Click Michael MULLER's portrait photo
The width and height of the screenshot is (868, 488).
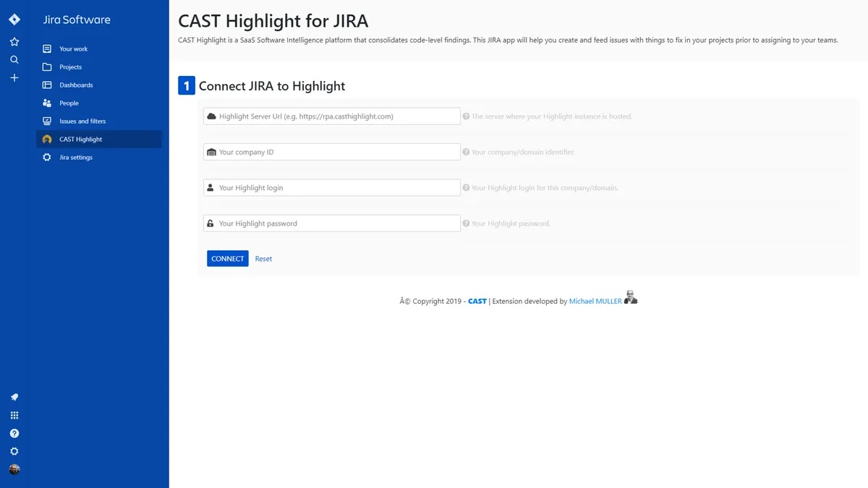(x=631, y=297)
